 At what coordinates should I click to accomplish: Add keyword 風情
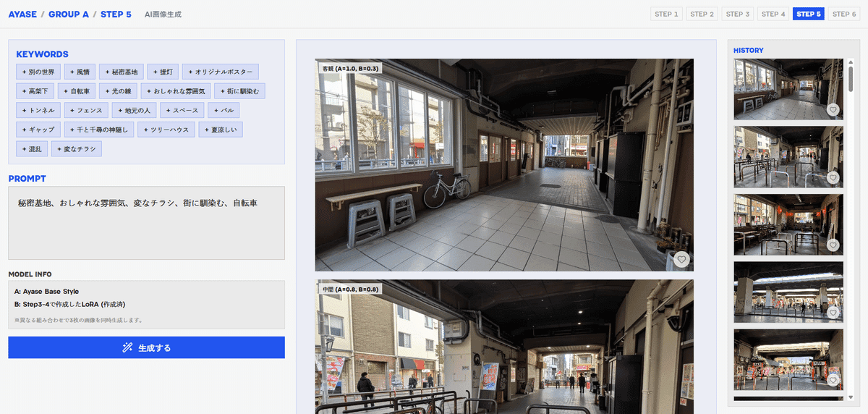click(x=79, y=72)
